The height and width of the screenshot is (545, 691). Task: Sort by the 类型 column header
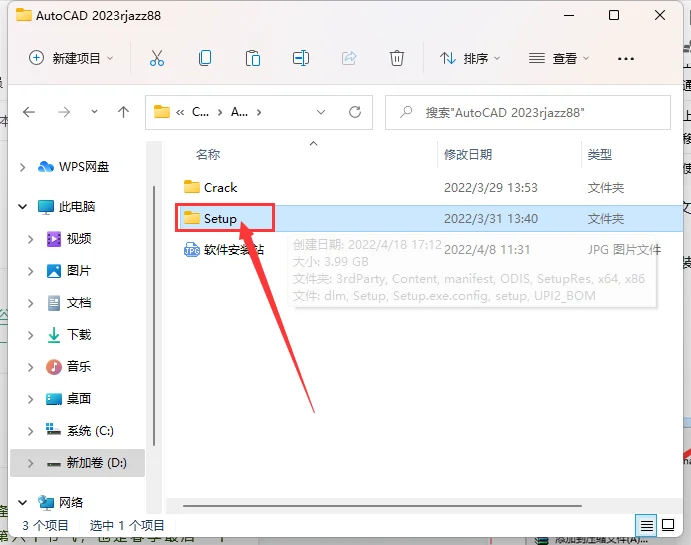(599, 155)
